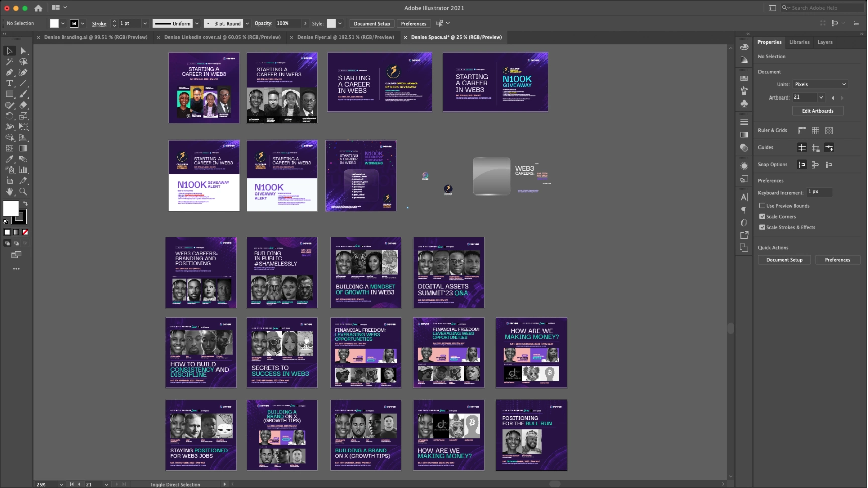Click the Home icon
The height and width of the screenshot is (488, 868).
coord(38,8)
